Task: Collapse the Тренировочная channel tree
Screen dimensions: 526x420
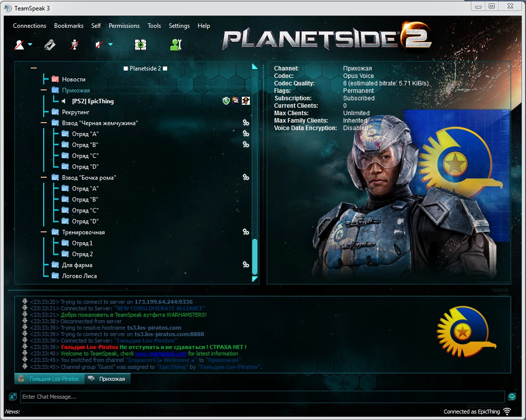Action: (x=44, y=232)
